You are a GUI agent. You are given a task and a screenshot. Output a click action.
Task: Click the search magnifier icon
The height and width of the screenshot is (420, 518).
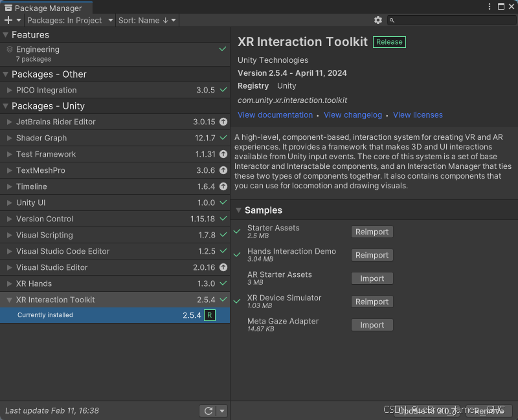click(392, 20)
